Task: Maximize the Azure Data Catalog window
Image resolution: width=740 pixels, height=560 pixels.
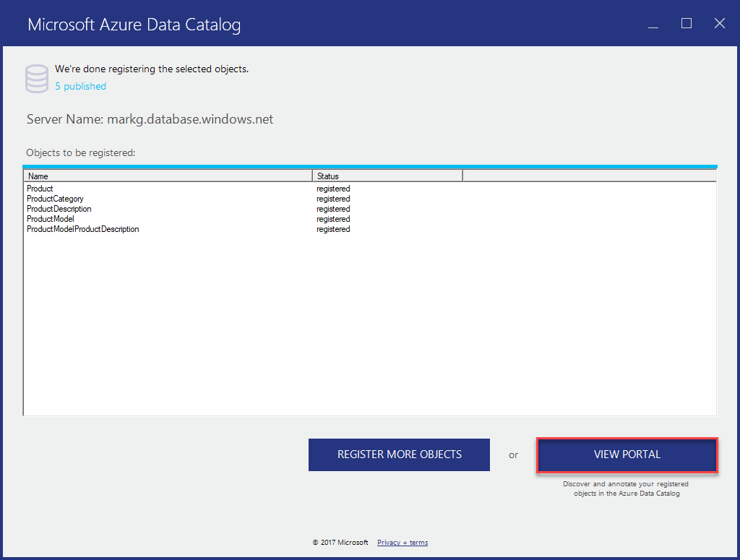Action: [686, 23]
